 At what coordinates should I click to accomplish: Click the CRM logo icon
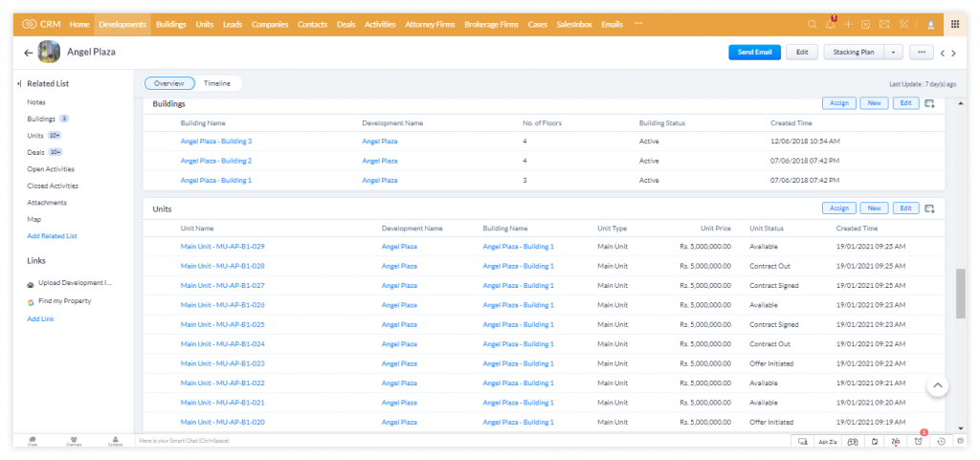[x=30, y=24]
